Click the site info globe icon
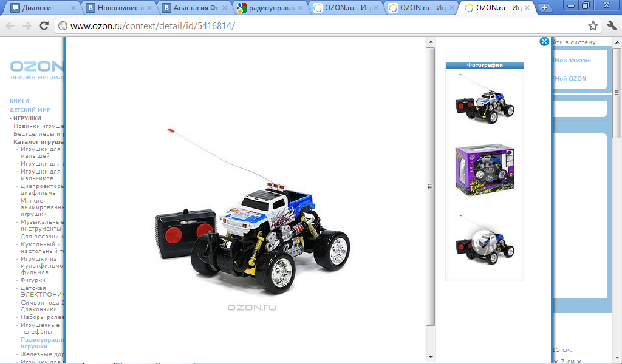The width and height of the screenshot is (622, 364). coord(63,26)
